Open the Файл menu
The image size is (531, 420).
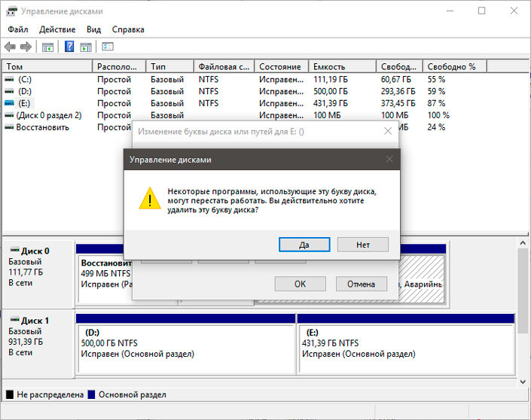point(18,29)
